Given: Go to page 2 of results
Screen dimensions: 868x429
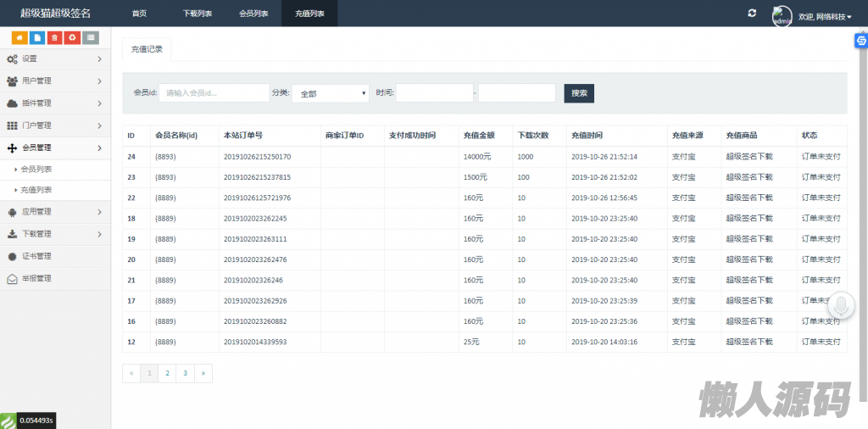Looking at the screenshot, I should (x=167, y=373).
